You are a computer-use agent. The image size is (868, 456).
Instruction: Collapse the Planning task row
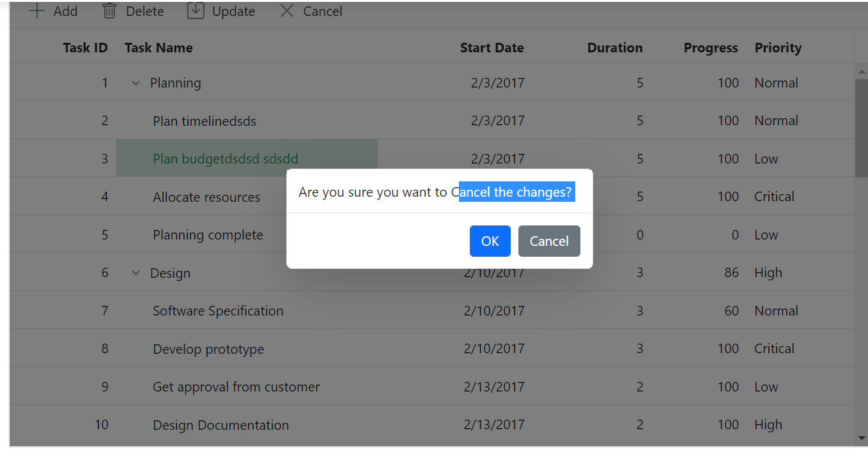[136, 83]
